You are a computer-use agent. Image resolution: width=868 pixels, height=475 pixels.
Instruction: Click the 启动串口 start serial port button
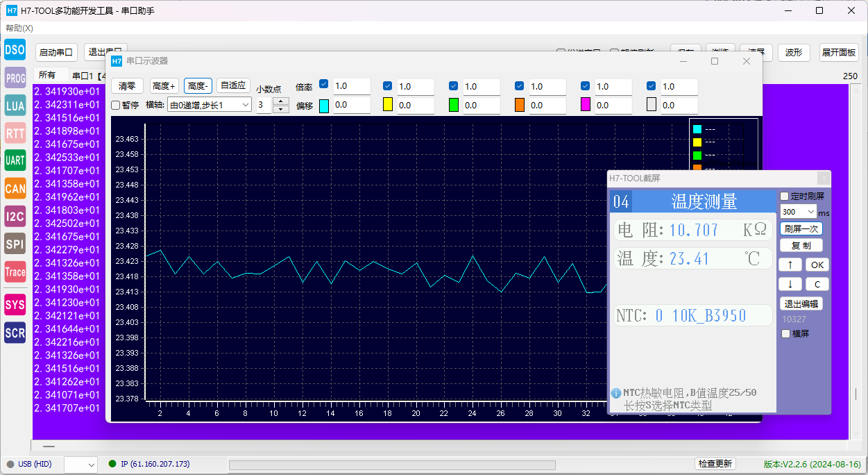click(56, 52)
